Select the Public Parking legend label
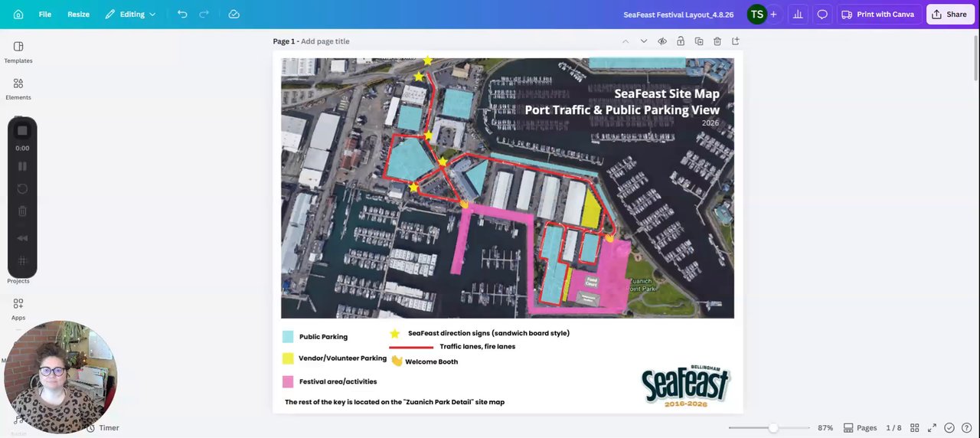 click(323, 337)
